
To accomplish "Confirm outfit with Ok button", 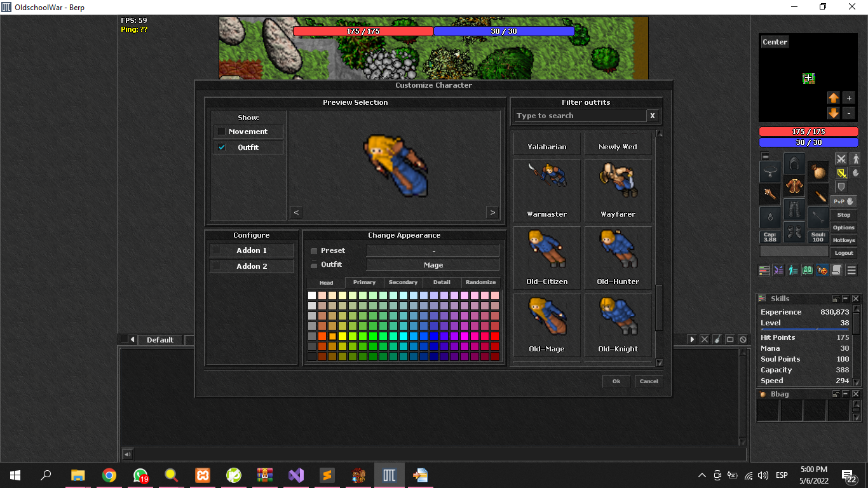I will click(616, 381).
